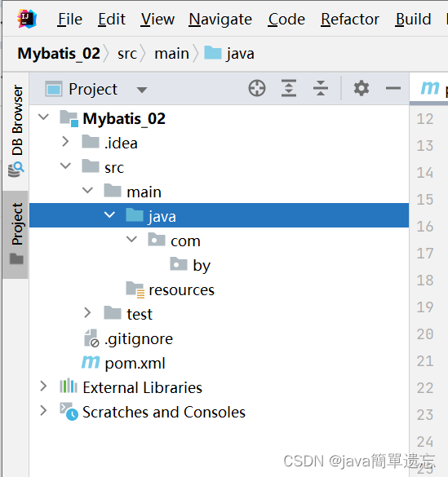Open the Edit menu
448x477 pixels.
point(112,20)
